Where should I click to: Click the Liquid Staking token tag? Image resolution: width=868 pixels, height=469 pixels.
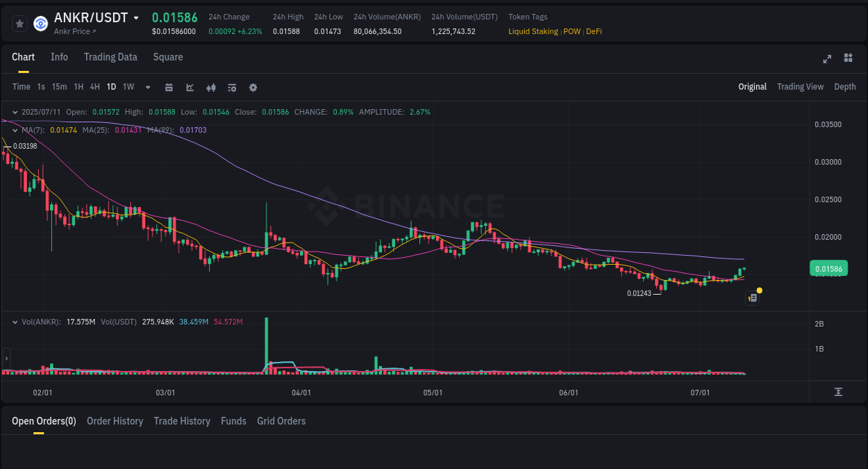coord(533,31)
